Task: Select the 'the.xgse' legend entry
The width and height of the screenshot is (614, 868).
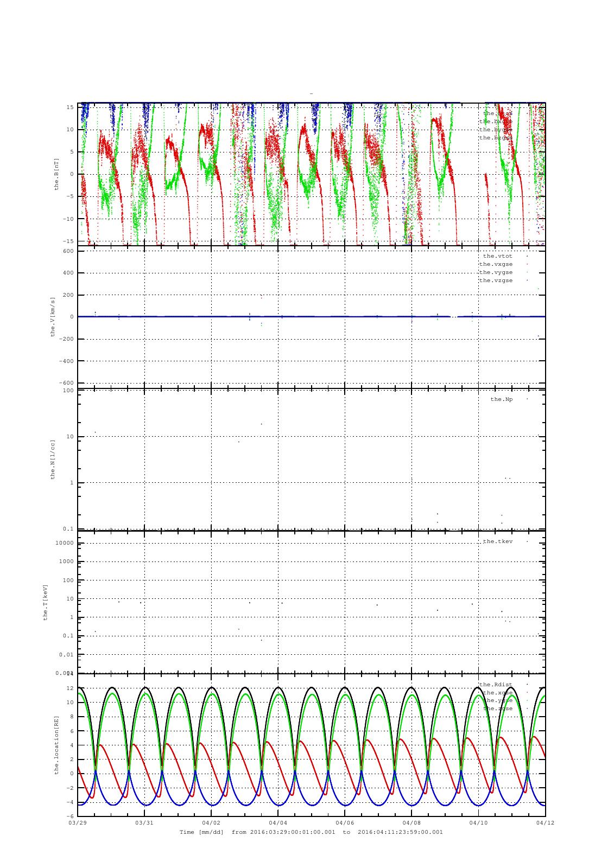Action: [498, 693]
